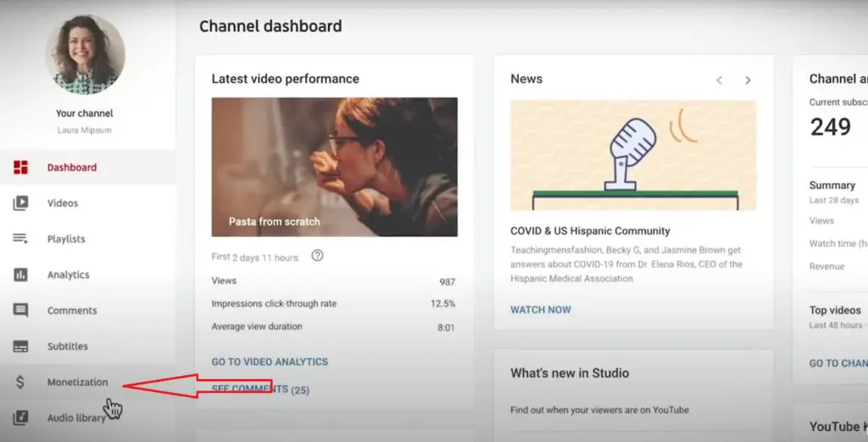Click the subscriber count 249

click(831, 127)
